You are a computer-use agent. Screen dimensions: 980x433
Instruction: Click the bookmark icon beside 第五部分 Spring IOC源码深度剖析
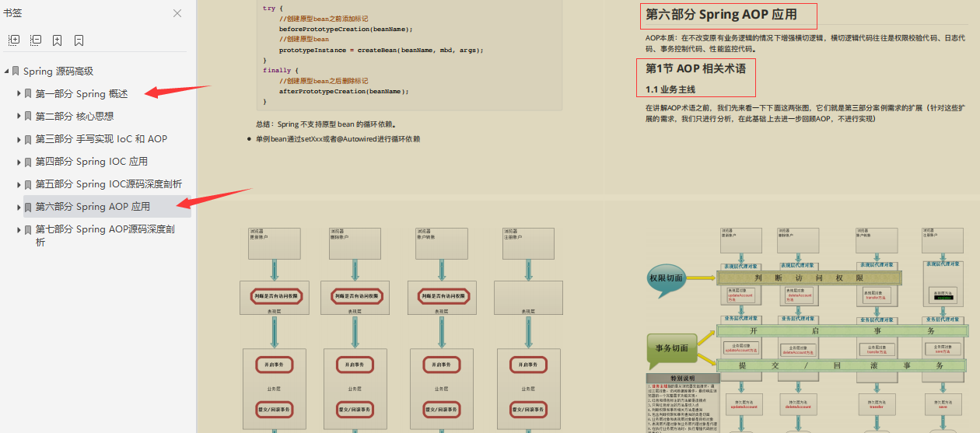tap(28, 183)
